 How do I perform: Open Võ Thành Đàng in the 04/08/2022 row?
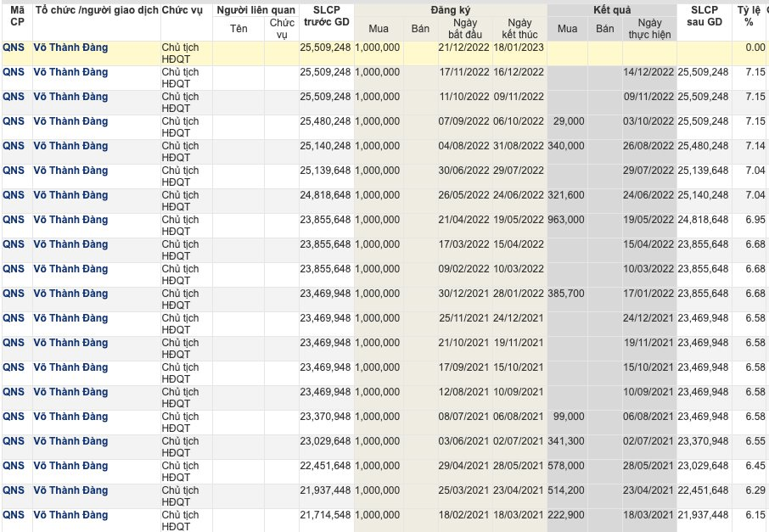click(x=70, y=146)
